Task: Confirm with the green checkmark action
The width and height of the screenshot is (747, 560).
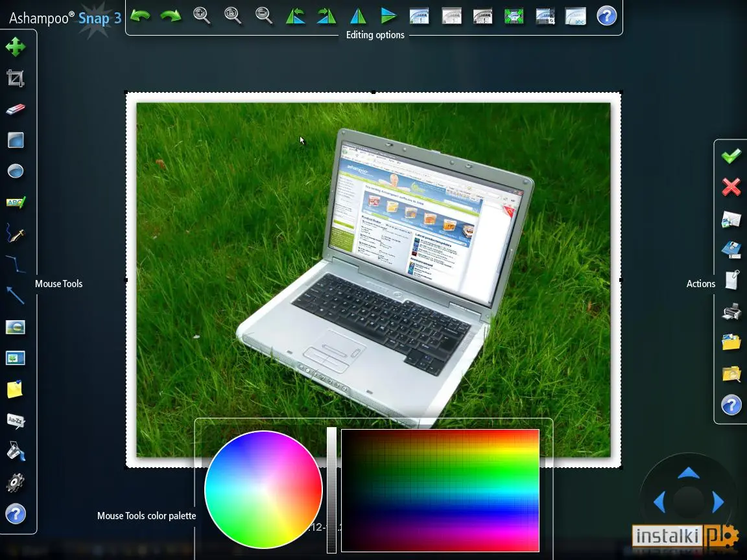Action: pos(731,156)
